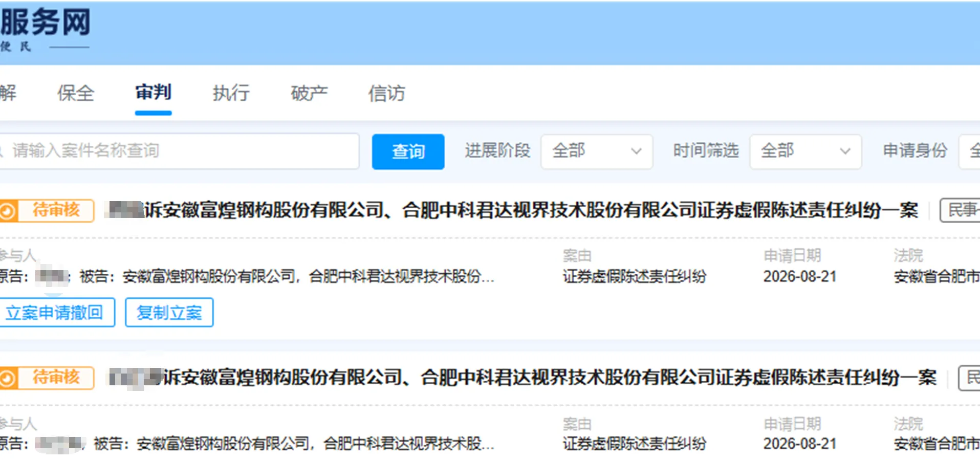Click the second case's 安徽省合肥市 court text
Image resolution: width=980 pixels, height=460 pixels.
(x=937, y=444)
